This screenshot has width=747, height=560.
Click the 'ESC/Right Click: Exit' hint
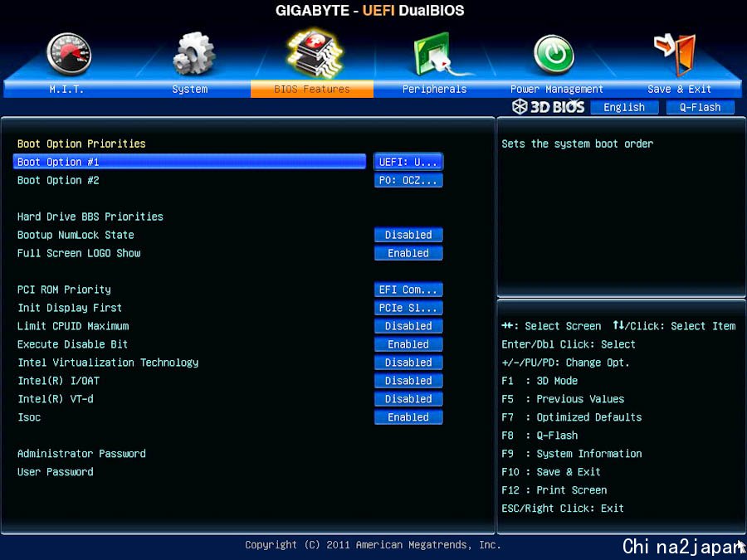coord(563,508)
